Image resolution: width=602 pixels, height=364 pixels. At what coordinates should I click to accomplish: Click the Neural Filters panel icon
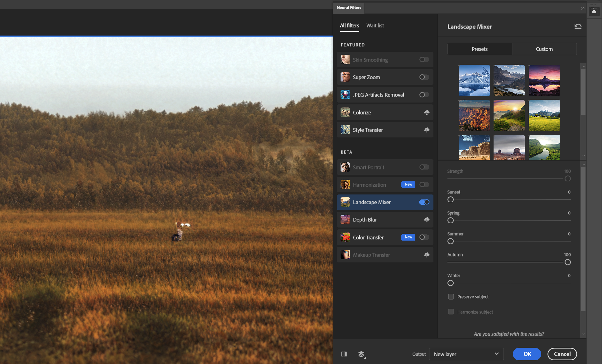pyautogui.click(x=594, y=11)
